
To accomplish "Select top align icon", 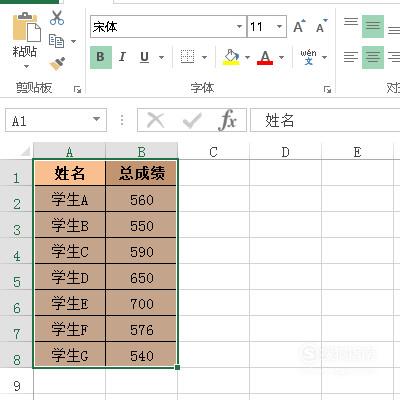I will [351, 23].
